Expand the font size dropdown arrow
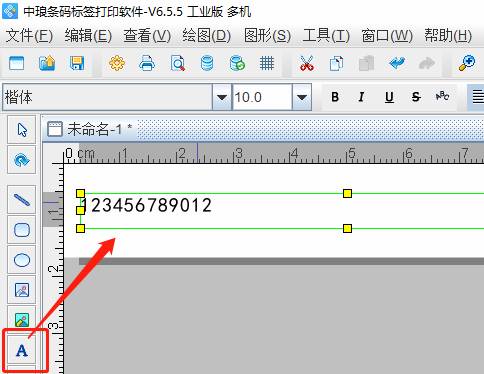 (302, 97)
